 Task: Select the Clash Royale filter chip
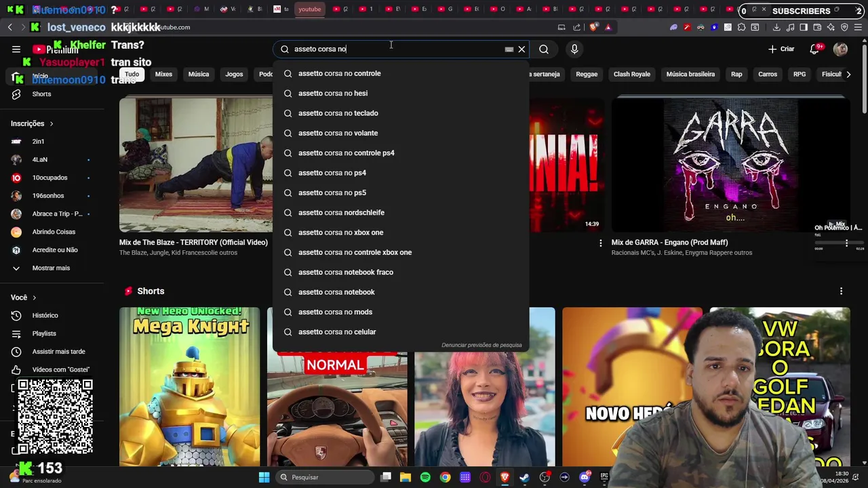(x=631, y=74)
